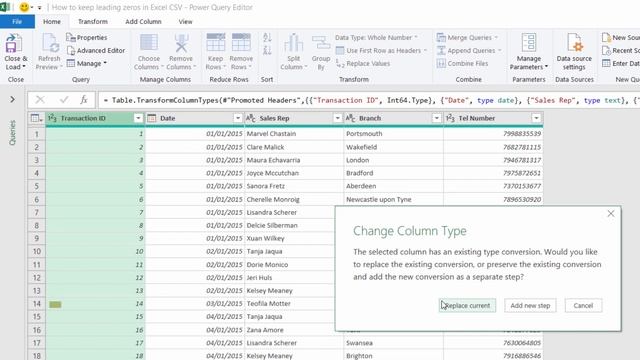The height and width of the screenshot is (360, 640).
Task: Select the cell "Teofila Motter"
Action: point(294,304)
